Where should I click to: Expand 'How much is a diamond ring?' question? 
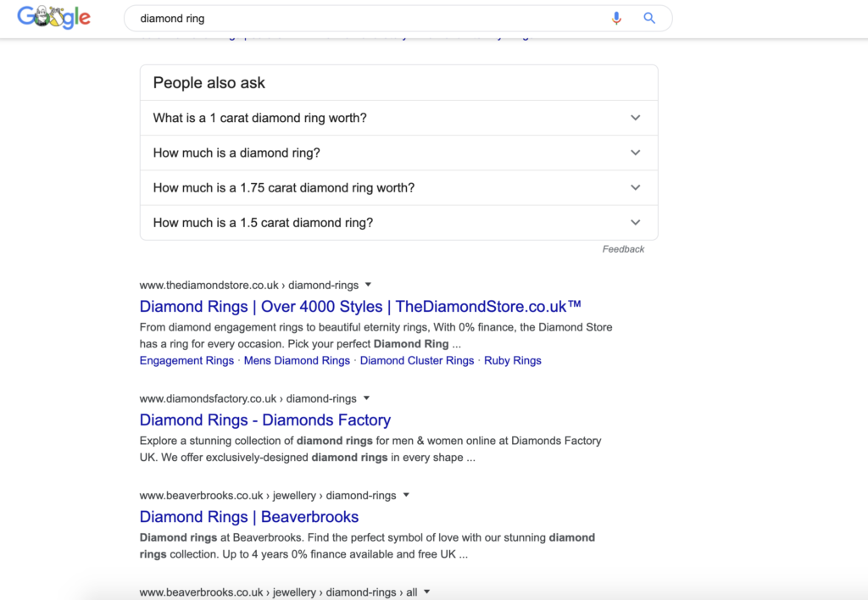click(399, 153)
